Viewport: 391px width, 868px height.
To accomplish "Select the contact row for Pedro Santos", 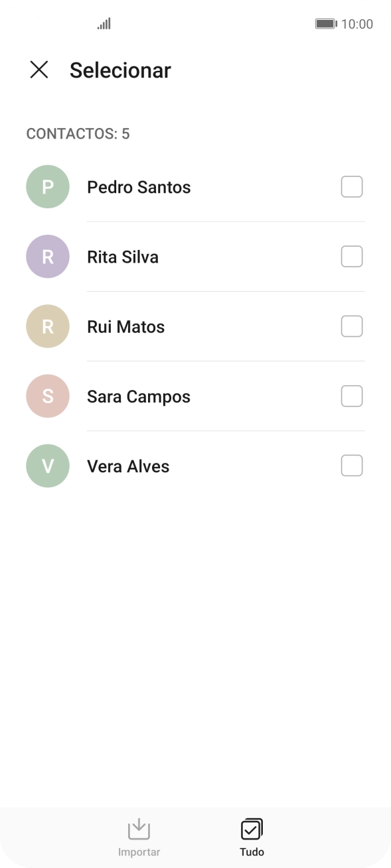I will click(139, 187).
